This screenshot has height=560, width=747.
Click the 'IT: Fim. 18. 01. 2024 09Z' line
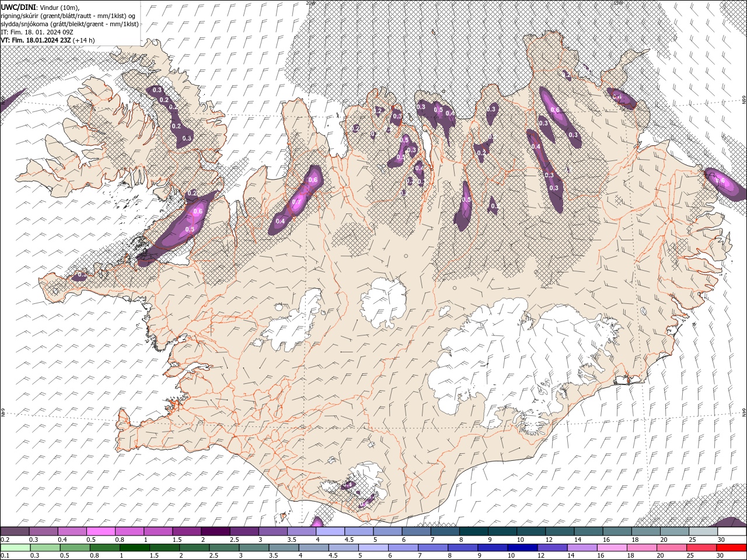[36, 32]
